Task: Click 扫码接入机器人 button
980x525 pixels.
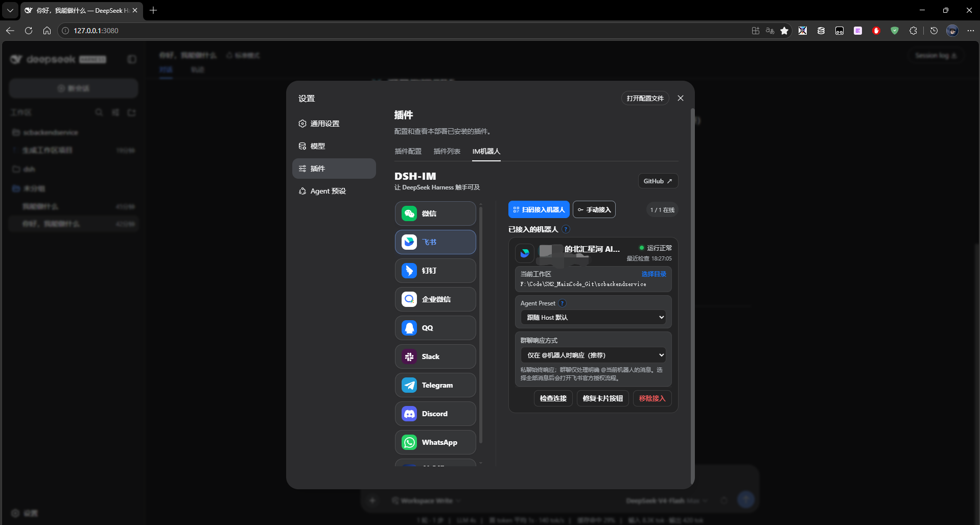Action: coord(539,210)
